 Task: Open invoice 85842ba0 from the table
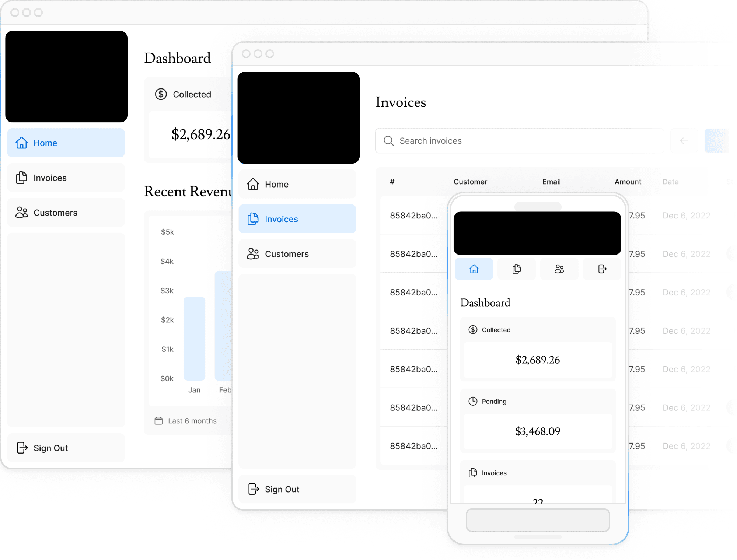pos(413,216)
